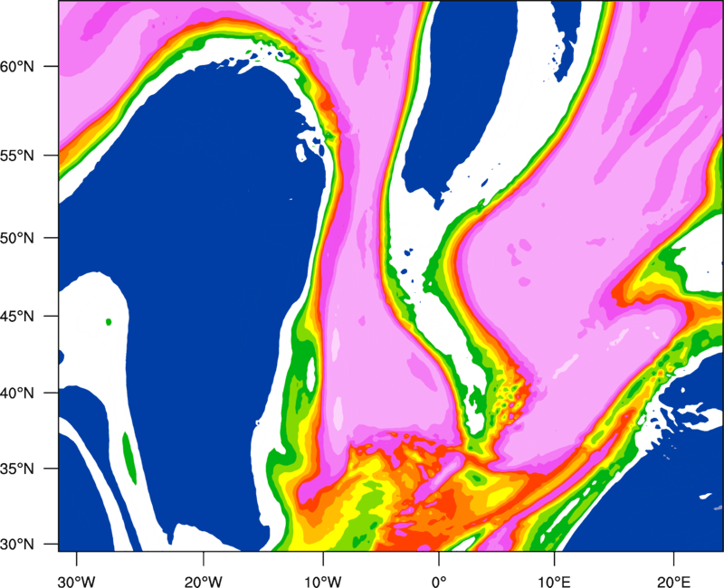
Task: Click the 30°N latitude label
Action: [x=17, y=545]
